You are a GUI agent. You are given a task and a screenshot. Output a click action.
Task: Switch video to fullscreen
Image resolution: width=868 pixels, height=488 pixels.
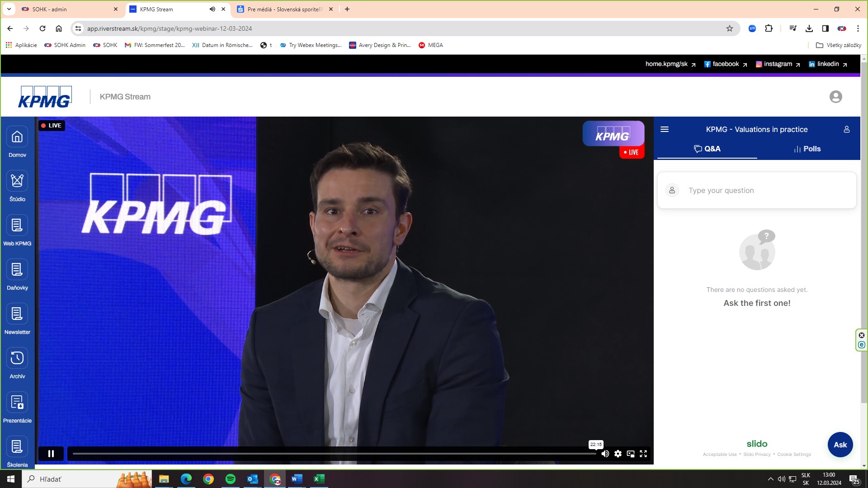(643, 454)
